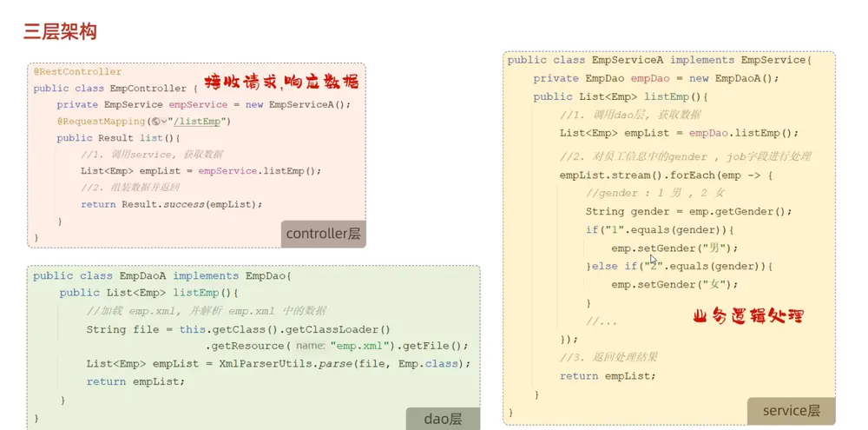Click the "XmlParserUtils.parse(file, Emp.class);" line
Viewport: 868px width, 430px height.
[278, 364]
